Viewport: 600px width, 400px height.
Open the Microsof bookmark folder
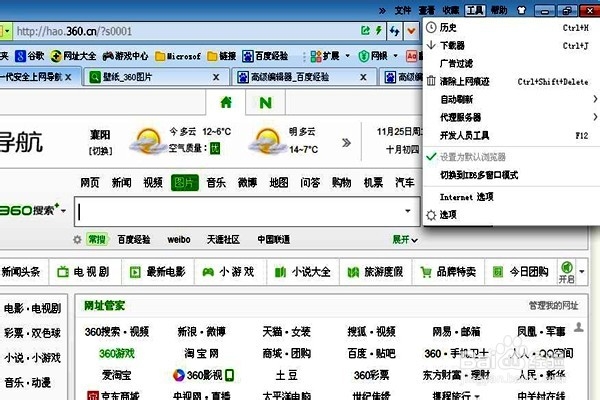coord(178,56)
